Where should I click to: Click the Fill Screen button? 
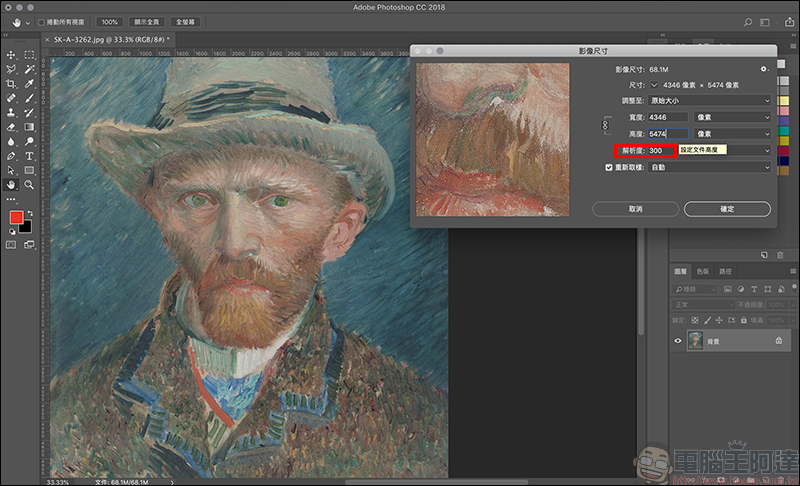[185, 22]
